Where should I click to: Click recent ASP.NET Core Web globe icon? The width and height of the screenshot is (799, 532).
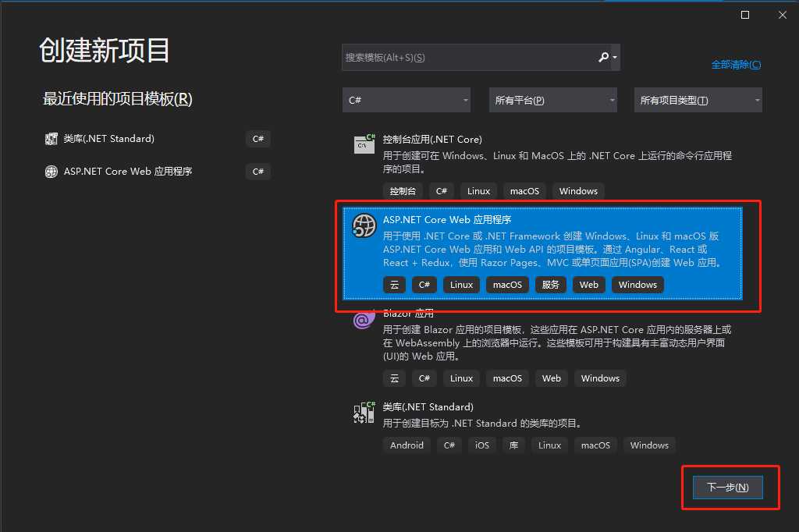(x=51, y=172)
